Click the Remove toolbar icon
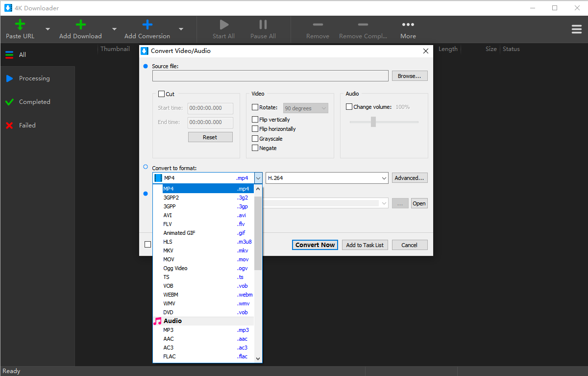The height and width of the screenshot is (376, 588). 318,25
